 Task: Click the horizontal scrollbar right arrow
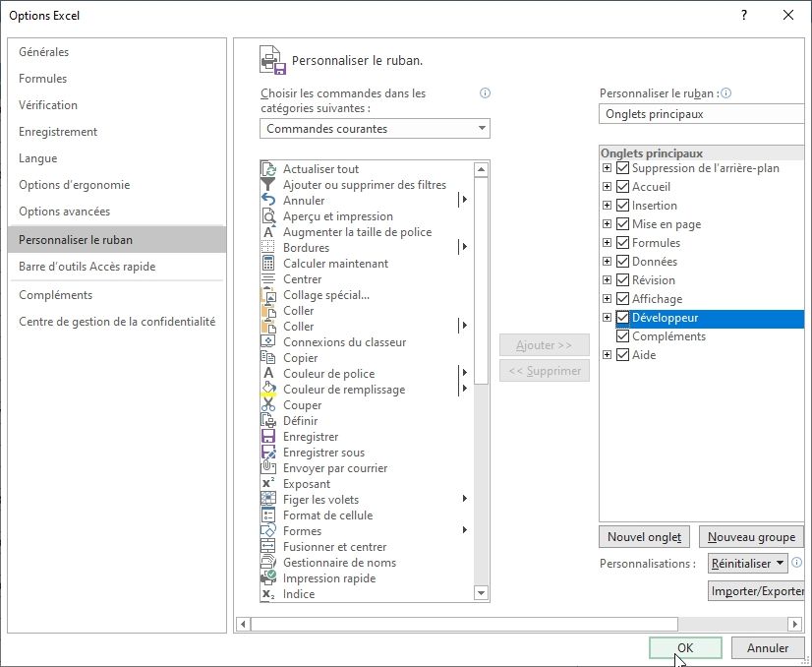[794, 624]
